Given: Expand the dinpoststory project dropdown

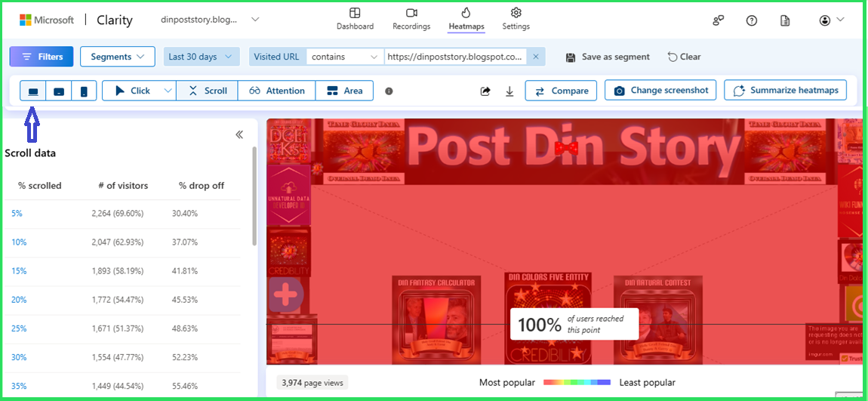Looking at the screenshot, I should (255, 20).
